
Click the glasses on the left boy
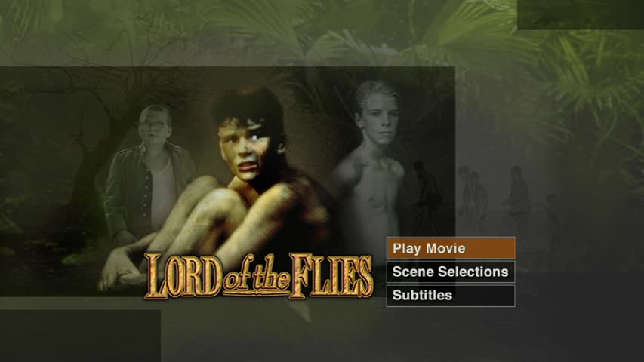coord(153,124)
